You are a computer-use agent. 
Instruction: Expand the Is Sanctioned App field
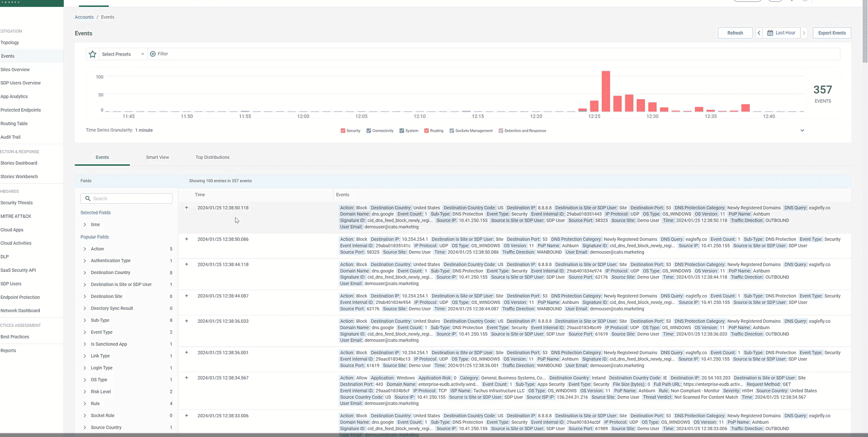click(85, 344)
